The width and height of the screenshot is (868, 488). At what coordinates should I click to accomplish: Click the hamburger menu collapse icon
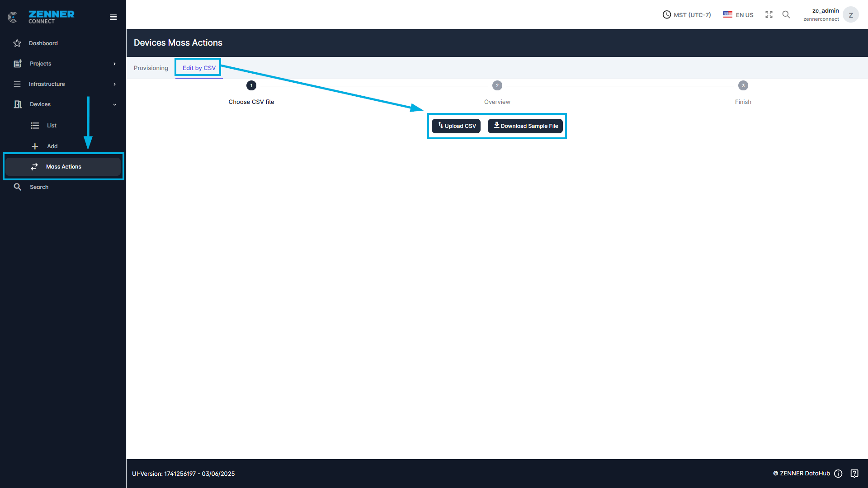[x=113, y=17]
